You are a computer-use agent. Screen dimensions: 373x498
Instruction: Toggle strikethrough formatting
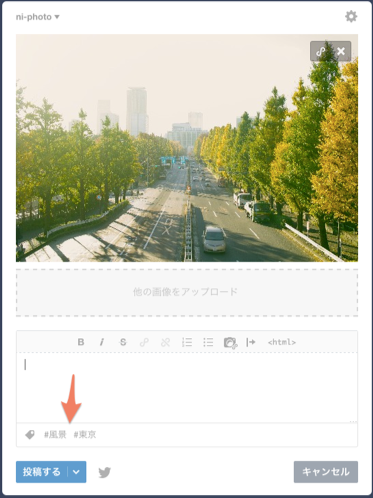(123, 342)
